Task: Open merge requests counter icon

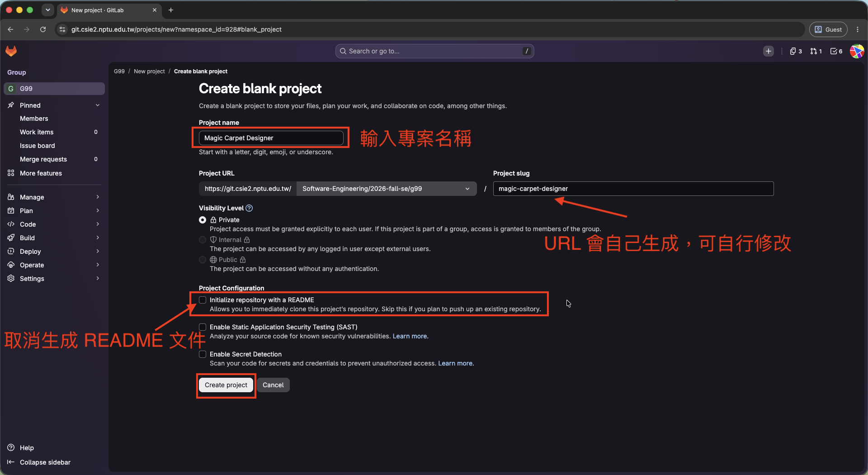Action: click(x=816, y=51)
